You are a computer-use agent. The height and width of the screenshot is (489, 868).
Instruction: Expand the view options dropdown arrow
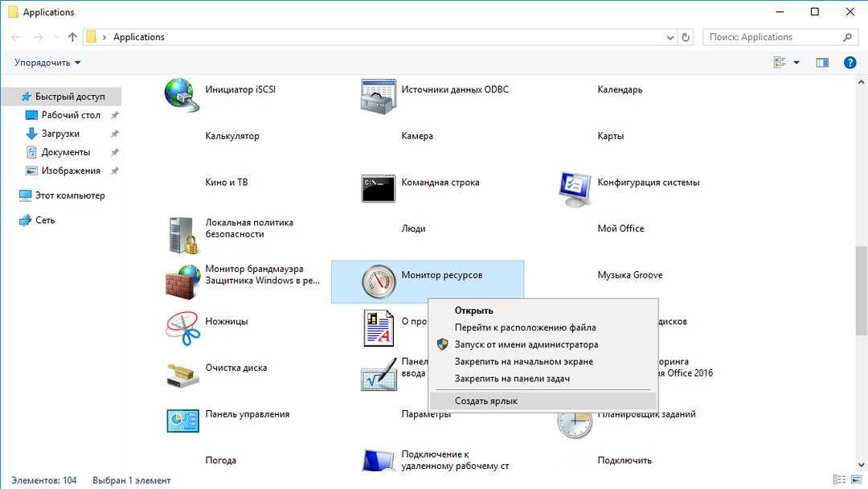click(796, 63)
